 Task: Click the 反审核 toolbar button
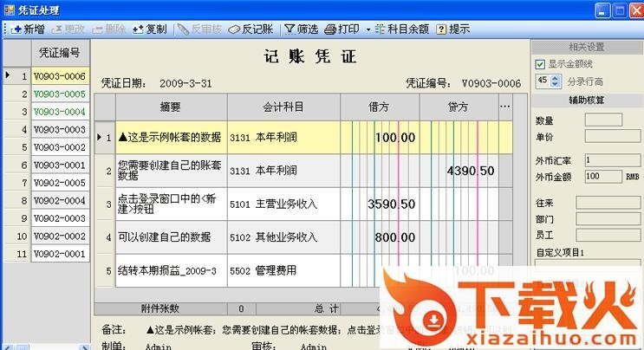point(199,29)
